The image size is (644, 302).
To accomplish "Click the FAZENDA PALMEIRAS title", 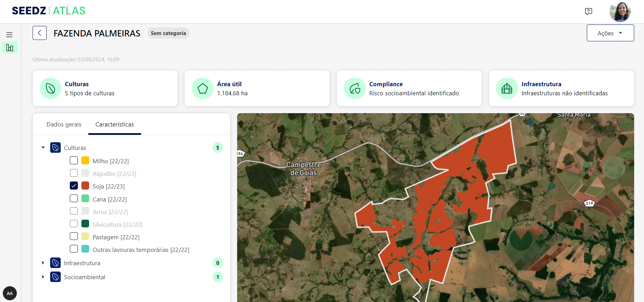I will 97,33.
